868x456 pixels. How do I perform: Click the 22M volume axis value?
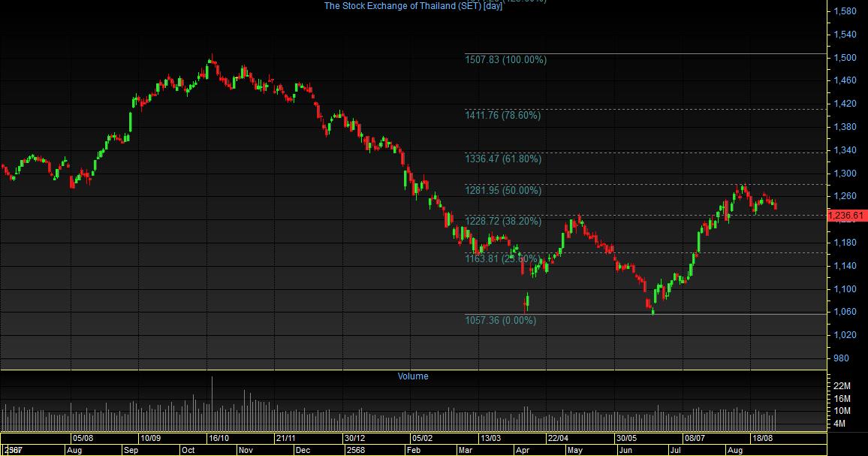pyautogui.click(x=842, y=386)
